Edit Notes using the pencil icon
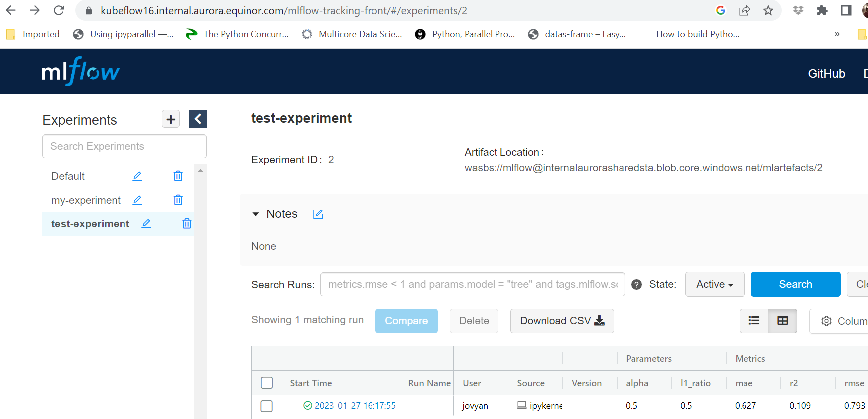Viewport: 868px width, 419px height. point(318,214)
